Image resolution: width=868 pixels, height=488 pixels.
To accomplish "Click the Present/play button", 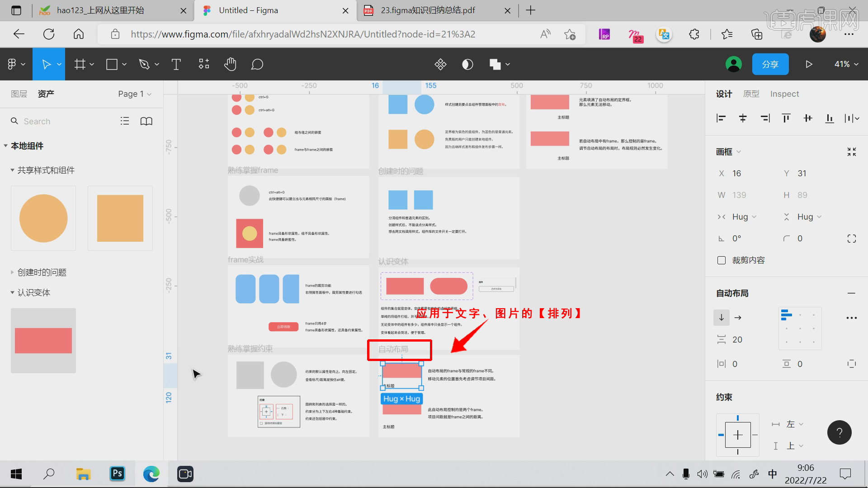I will pyautogui.click(x=808, y=64).
